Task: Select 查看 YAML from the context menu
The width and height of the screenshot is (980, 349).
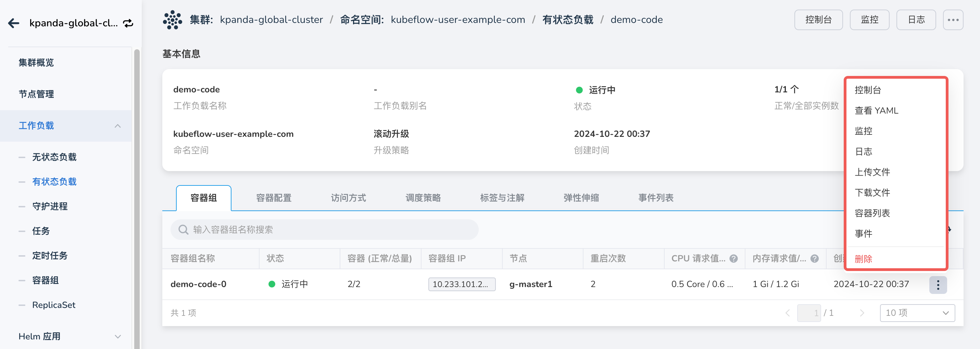Action: pos(876,111)
